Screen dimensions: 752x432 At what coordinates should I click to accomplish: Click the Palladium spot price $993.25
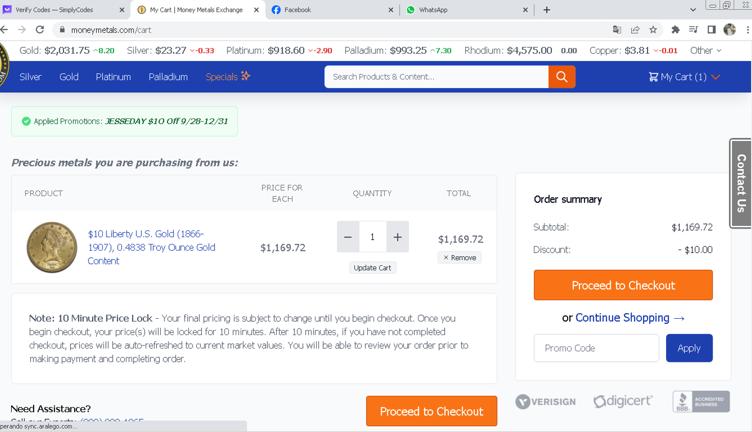coord(408,50)
